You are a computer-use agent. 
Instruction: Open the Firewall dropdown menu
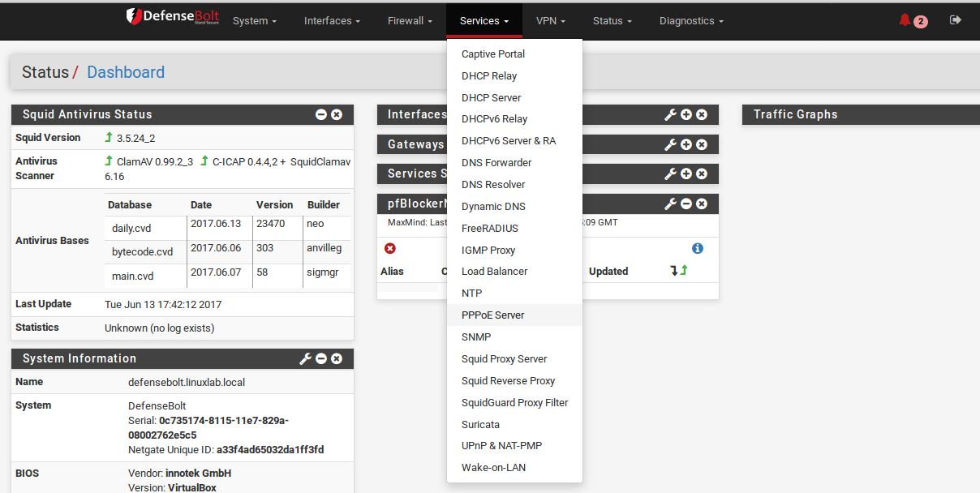pos(410,20)
